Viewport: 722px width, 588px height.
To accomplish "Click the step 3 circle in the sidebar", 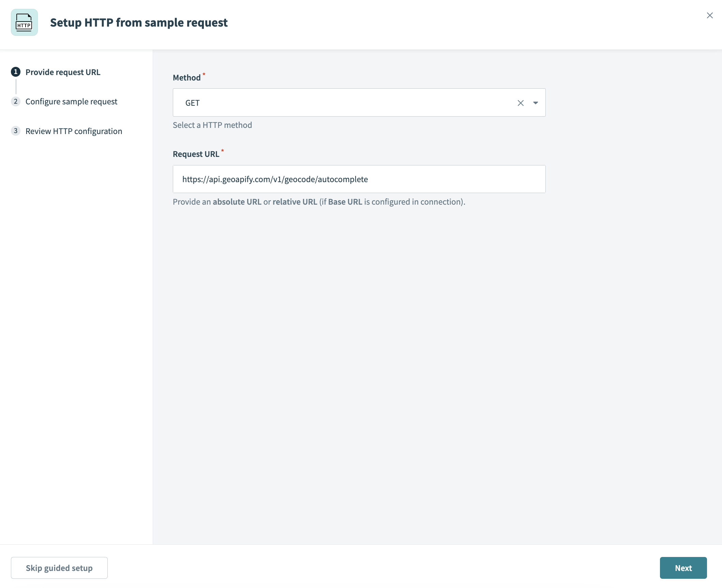I will coord(16,131).
